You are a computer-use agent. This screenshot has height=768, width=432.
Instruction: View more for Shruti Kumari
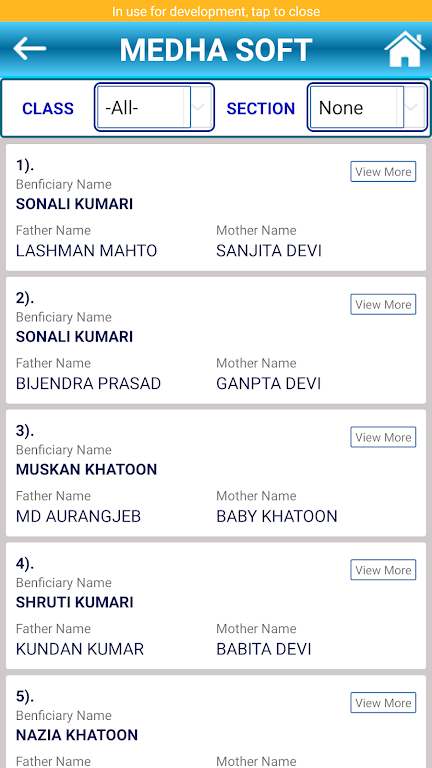coord(383,570)
